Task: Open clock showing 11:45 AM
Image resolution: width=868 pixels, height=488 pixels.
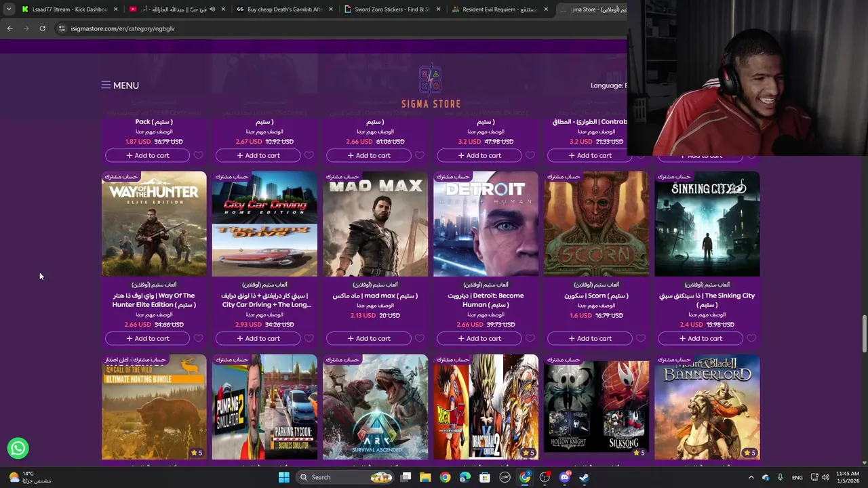Action: tap(848, 477)
